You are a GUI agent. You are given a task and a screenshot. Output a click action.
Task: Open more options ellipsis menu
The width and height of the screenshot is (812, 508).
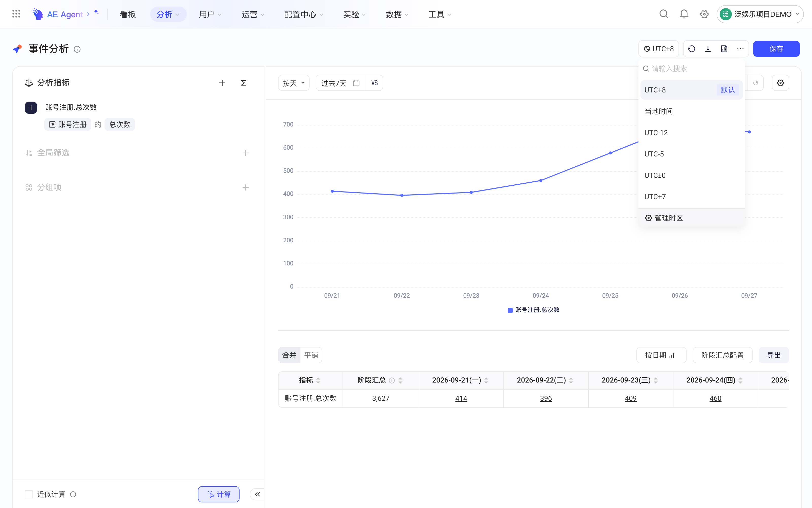(x=740, y=49)
